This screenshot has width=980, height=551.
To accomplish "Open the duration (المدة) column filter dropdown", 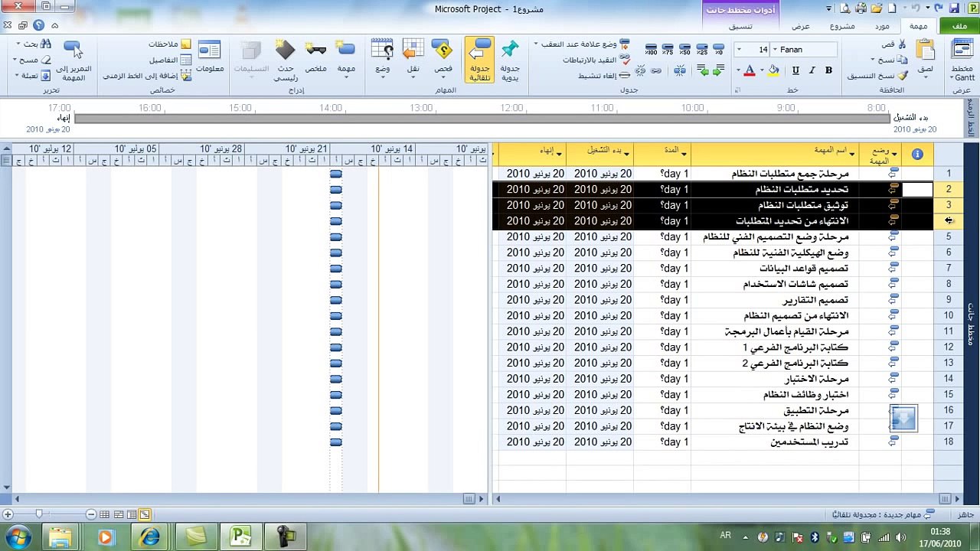I will (x=683, y=155).
